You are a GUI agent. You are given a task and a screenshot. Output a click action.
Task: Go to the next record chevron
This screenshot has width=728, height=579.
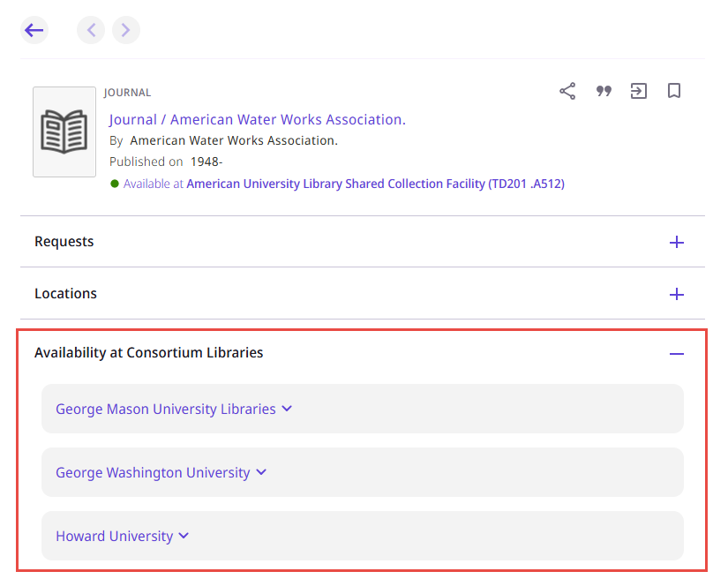tap(126, 30)
